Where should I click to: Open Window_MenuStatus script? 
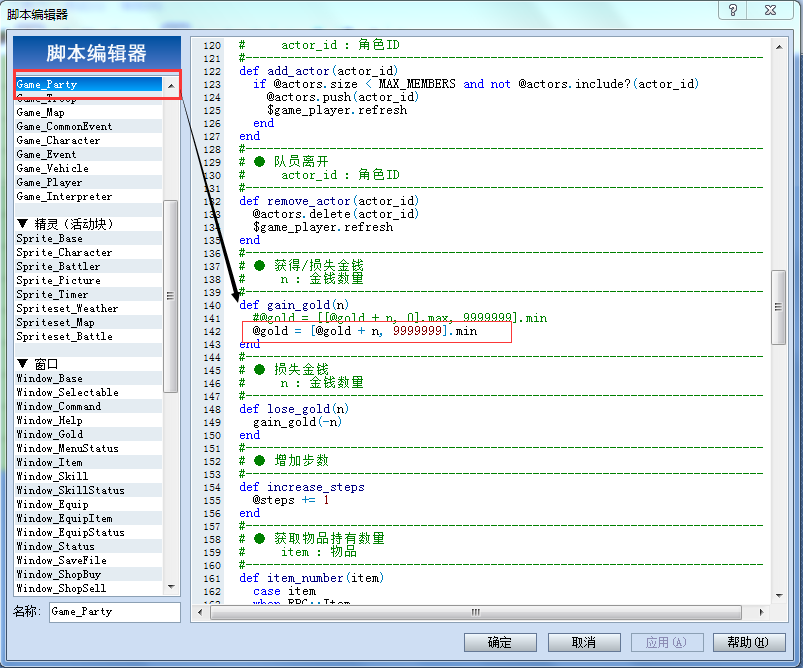pyautogui.click(x=89, y=448)
